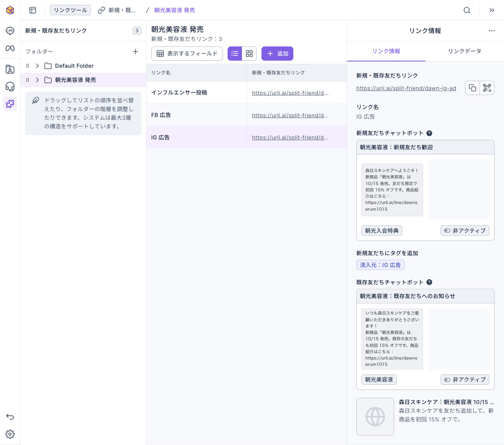The height and width of the screenshot is (445, 504).
Task: Open the Meta icon in sidebar
Action: pyautogui.click(x=10, y=48)
